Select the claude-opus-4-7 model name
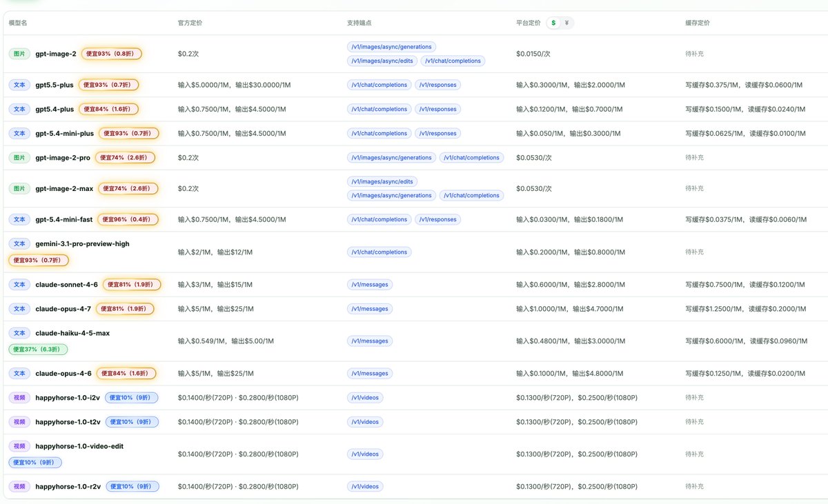Screen dimensions: 828x504 coord(63,308)
